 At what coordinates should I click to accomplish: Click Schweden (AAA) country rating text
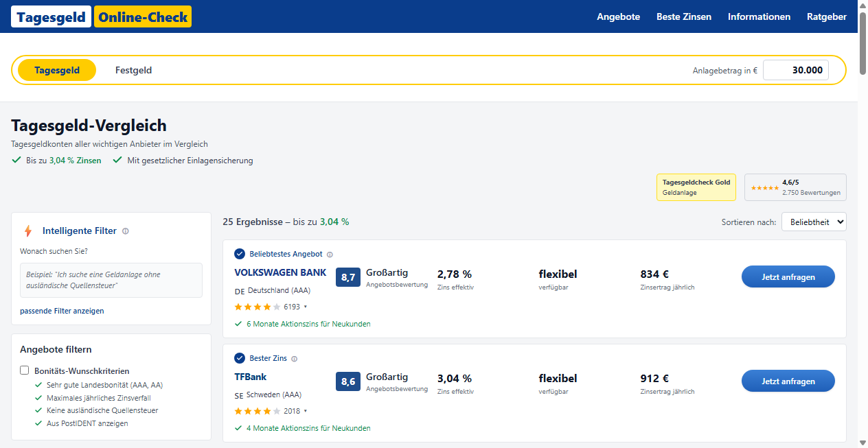point(274,395)
